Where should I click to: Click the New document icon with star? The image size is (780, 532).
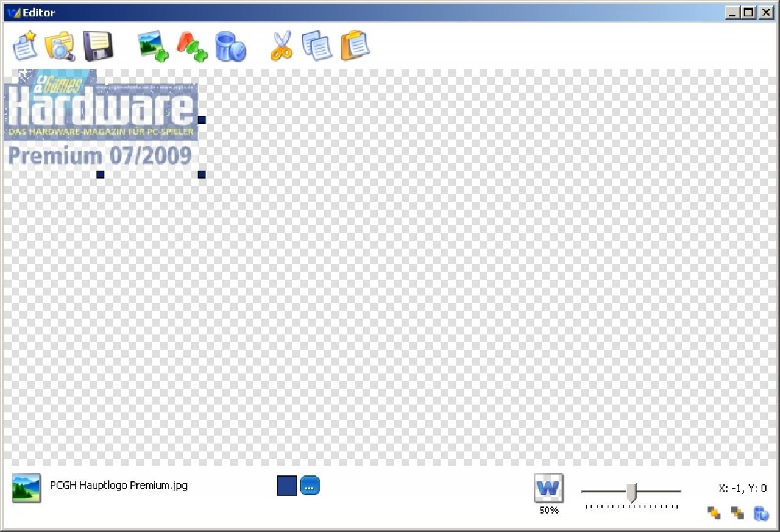[x=25, y=46]
